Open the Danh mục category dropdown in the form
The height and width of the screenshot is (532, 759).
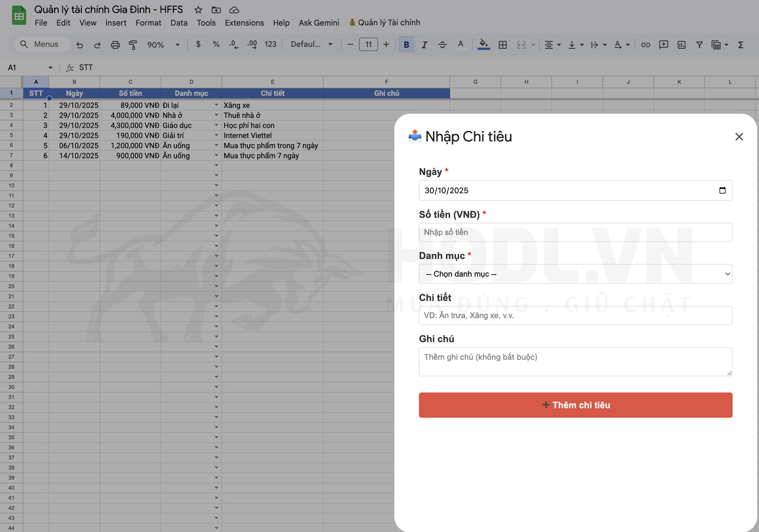point(575,274)
